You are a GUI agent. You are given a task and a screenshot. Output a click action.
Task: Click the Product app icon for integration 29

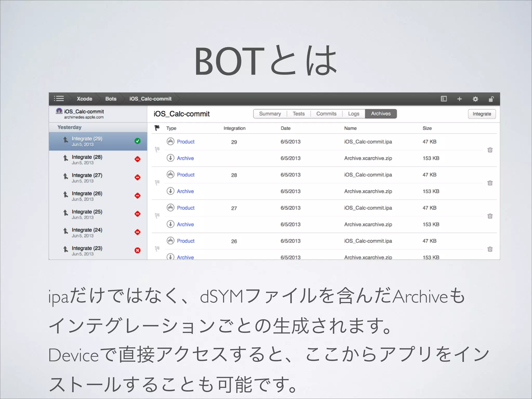click(x=170, y=141)
